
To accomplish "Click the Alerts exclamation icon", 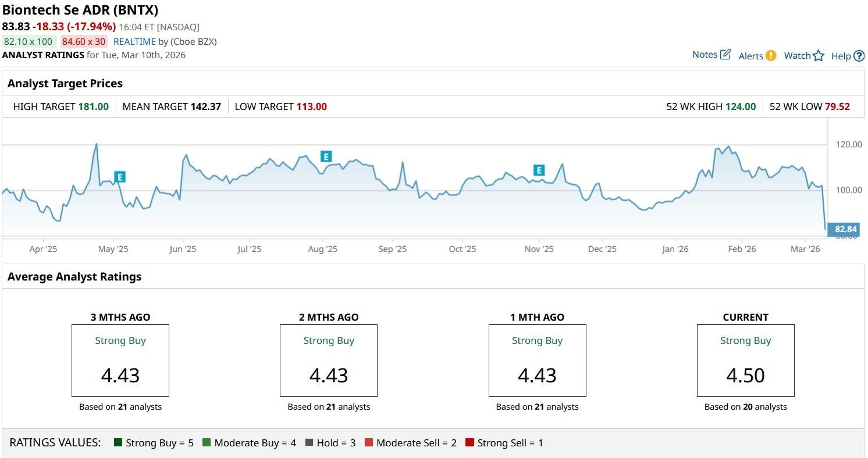I will click(771, 56).
